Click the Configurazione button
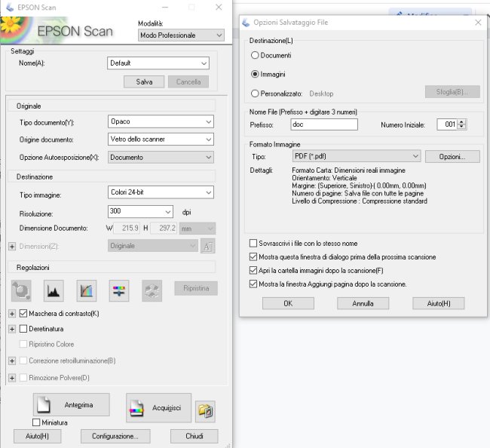 (x=115, y=436)
